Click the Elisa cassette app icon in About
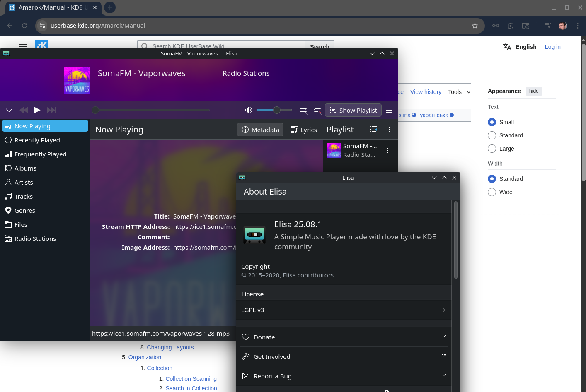586x392 pixels. 254,235
